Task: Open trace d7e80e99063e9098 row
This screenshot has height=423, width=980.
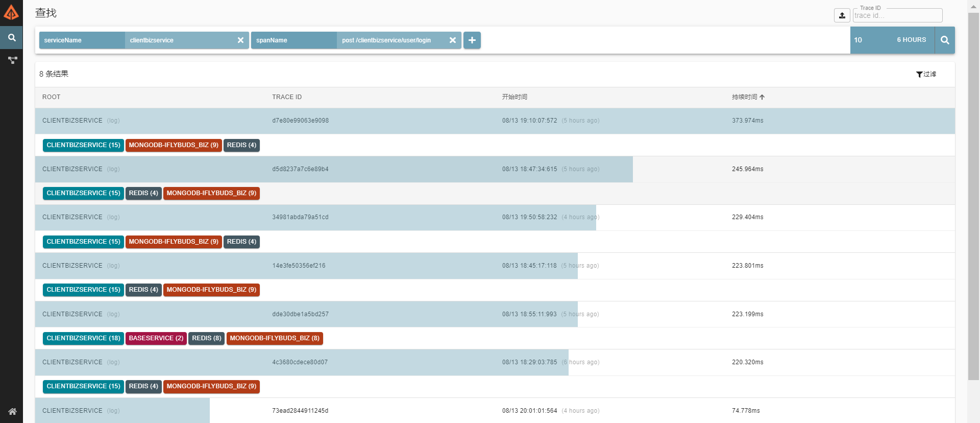Action: (300, 121)
